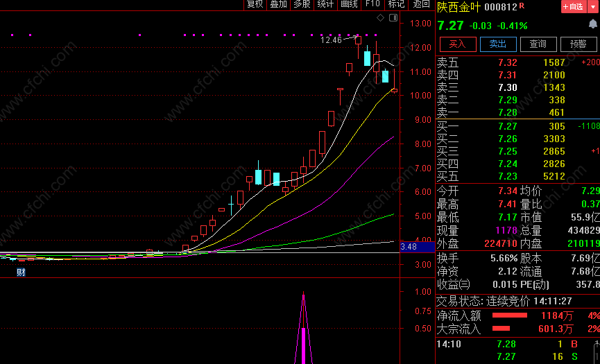The image size is (600, 364).
Task: Open the 多股 toolbar tab
Action: point(302,4)
